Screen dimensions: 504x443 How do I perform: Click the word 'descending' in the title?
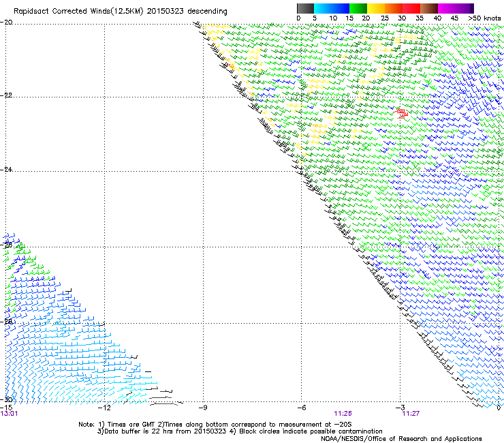[x=207, y=12]
